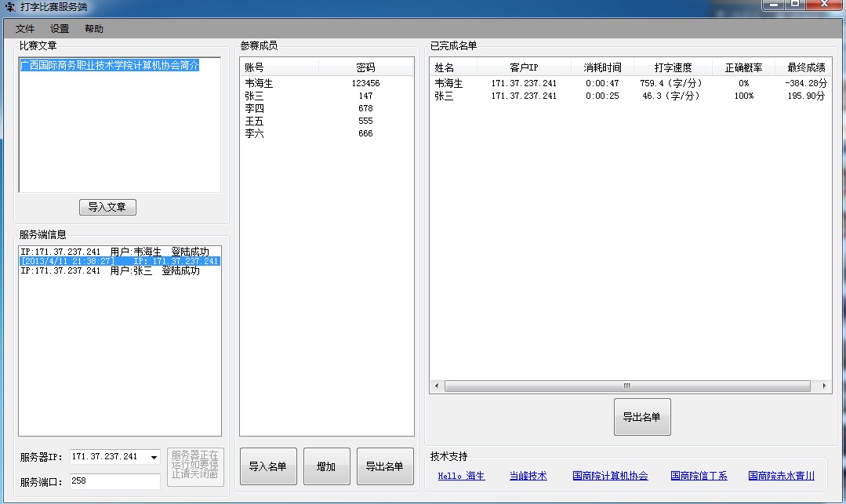Click the 增加 button

point(326,466)
